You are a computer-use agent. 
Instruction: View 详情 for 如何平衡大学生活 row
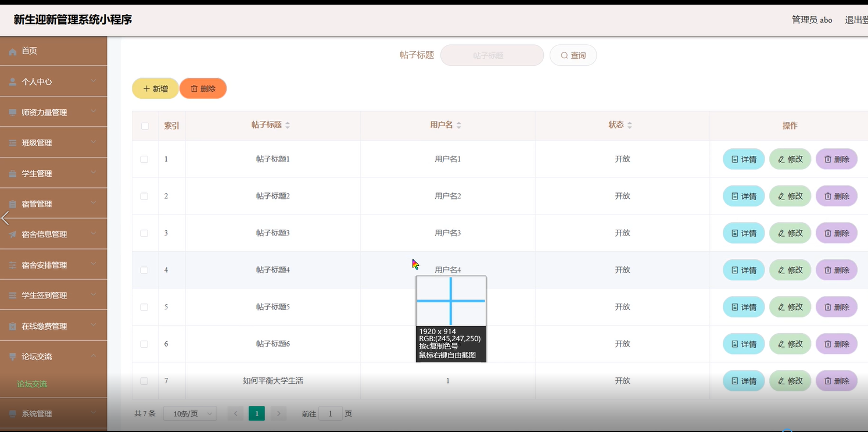(744, 381)
